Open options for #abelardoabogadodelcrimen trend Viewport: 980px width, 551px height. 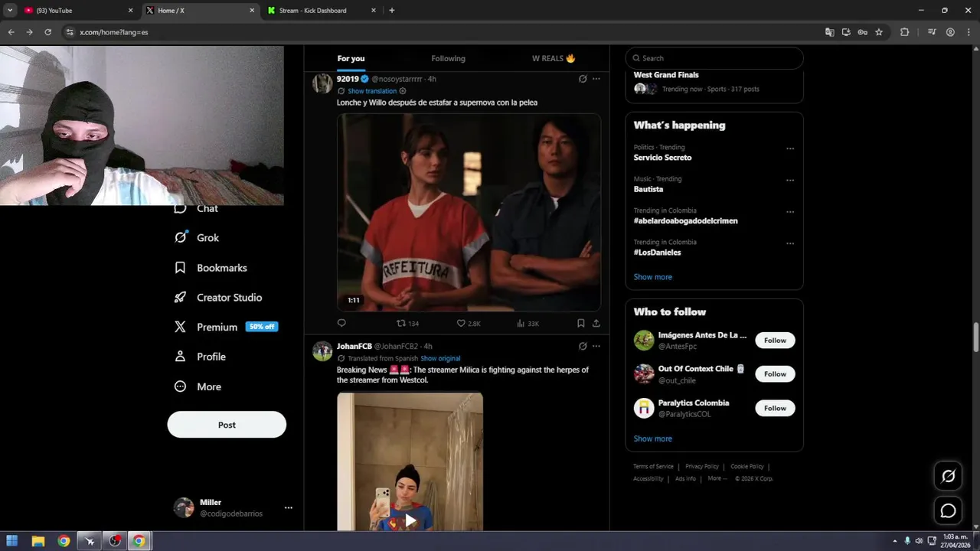(x=790, y=212)
